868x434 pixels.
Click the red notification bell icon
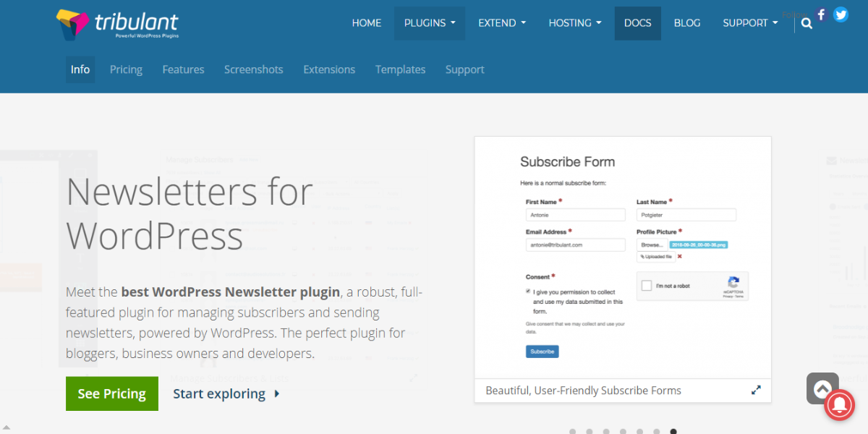839,405
